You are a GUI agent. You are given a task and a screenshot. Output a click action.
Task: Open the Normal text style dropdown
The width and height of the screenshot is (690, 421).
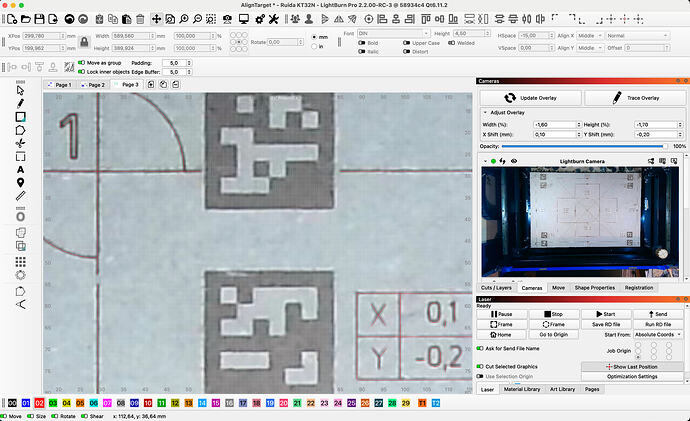coord(637,36)
